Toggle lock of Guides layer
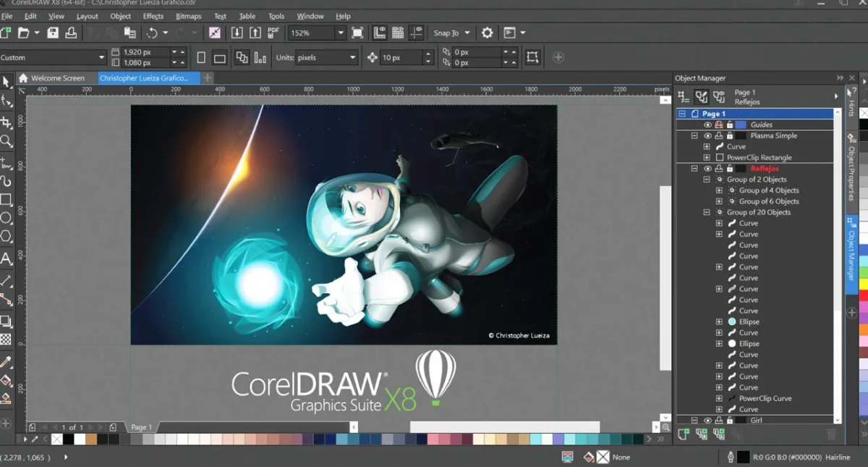Image resolution: width=868 pixels, height=467 pixels. pos(729,125)
